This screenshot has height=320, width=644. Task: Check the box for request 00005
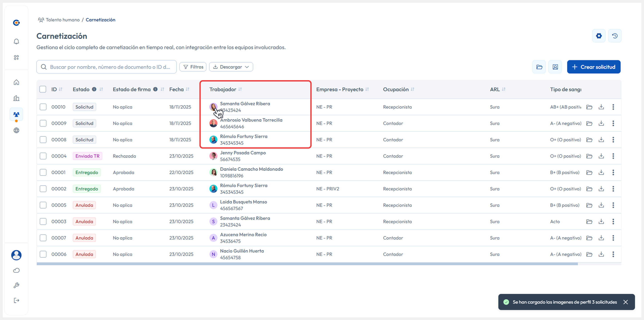[43, 205]
